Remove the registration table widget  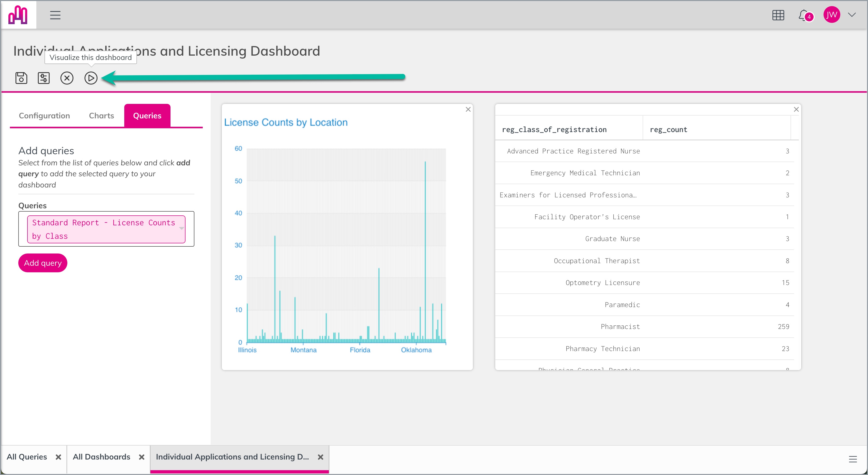(796, 109)
